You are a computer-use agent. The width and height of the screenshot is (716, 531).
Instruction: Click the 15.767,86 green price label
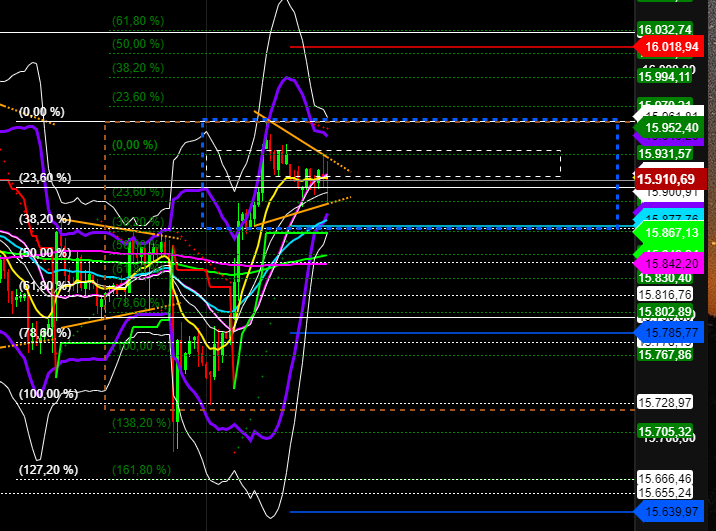664,355
